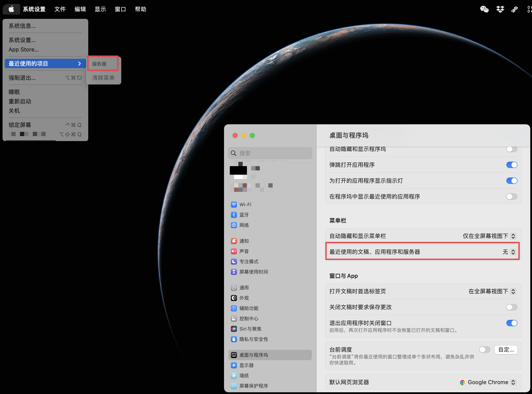Click 自定... button for 台前调度
The width and height of the screenshot is (532, 394).
[506, 349]
